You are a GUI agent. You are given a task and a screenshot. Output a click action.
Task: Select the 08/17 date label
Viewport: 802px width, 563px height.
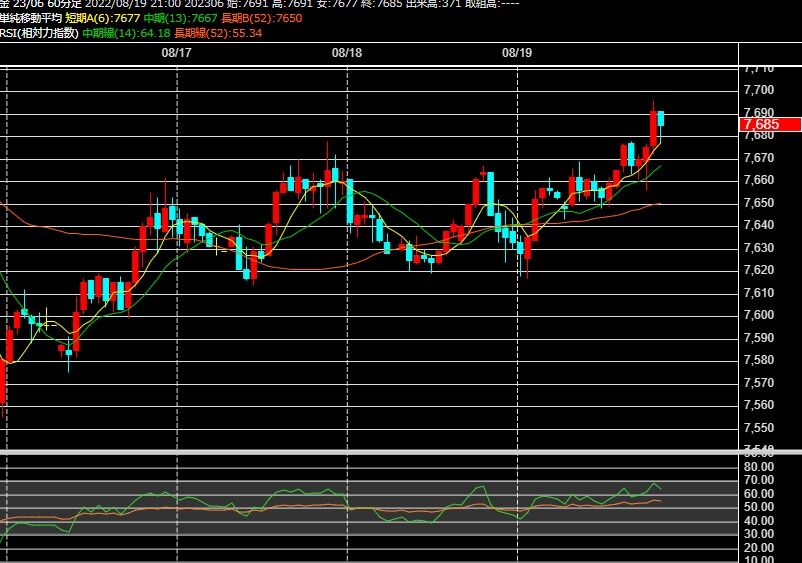[x=176, y=53]
